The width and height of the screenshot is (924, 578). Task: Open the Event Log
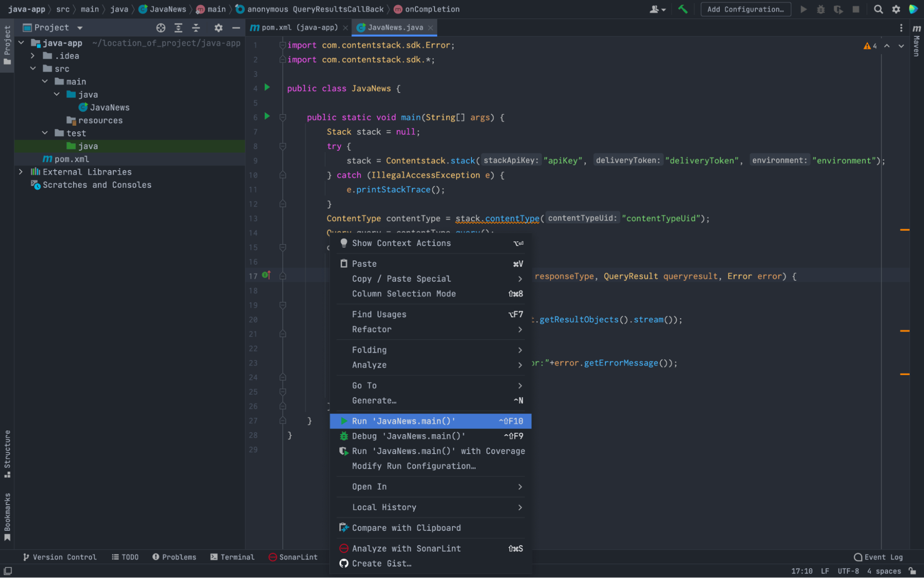[878, 557]
